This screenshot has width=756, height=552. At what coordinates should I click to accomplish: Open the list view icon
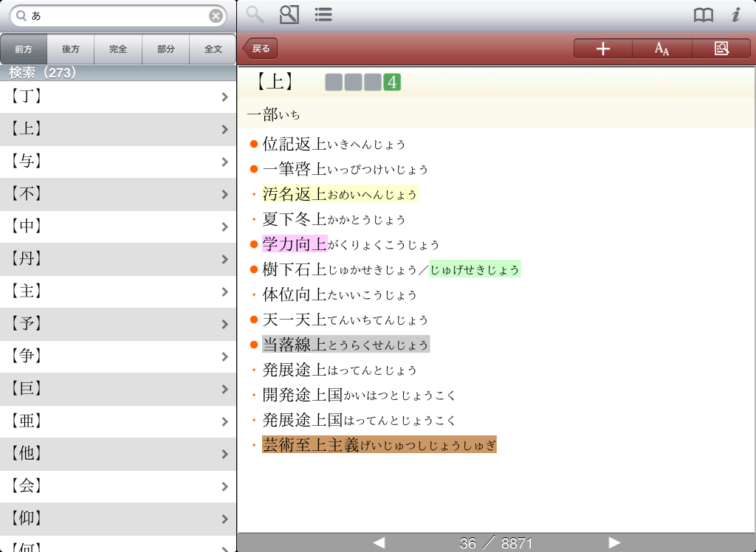coord(323,15)
